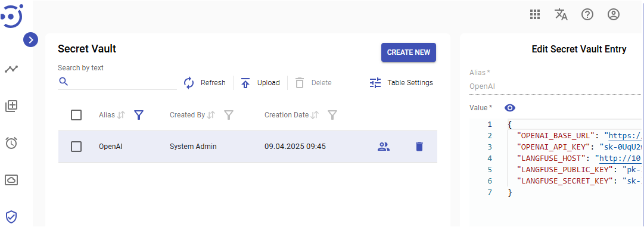Change language via the translate icon

coord(561,15)
